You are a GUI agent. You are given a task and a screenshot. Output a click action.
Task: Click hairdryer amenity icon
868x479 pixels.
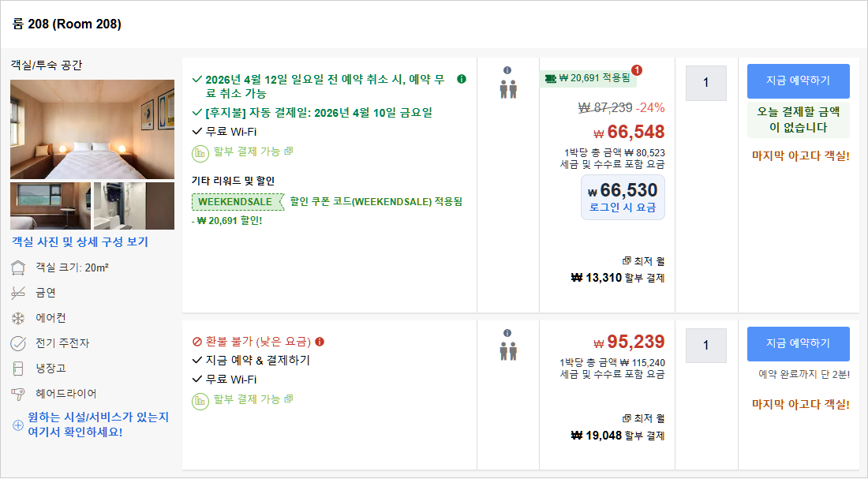point(18,394)
